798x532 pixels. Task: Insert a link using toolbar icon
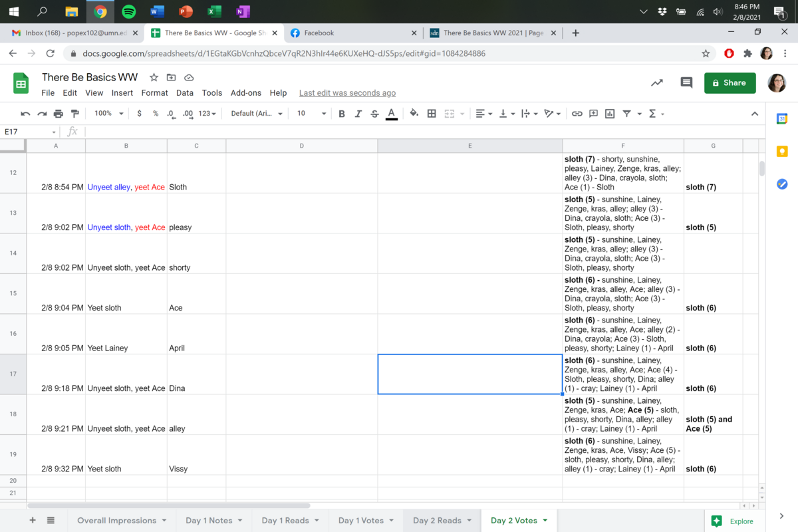pos(577,114)
